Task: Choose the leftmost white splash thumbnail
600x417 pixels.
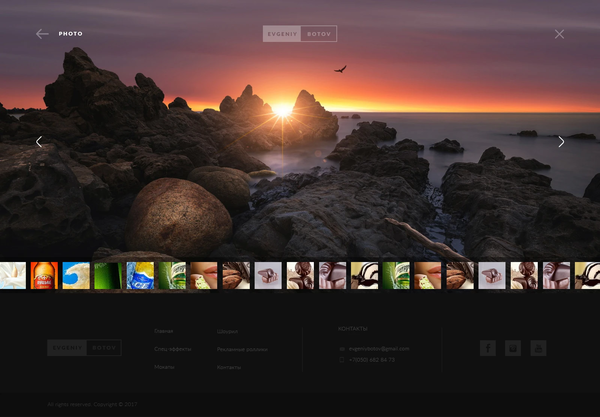Action: tap(12, 276)
